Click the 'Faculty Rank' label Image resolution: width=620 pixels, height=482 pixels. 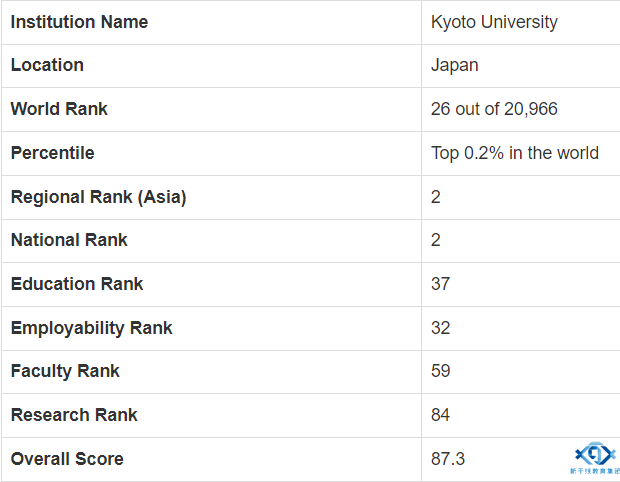point(65,371)
